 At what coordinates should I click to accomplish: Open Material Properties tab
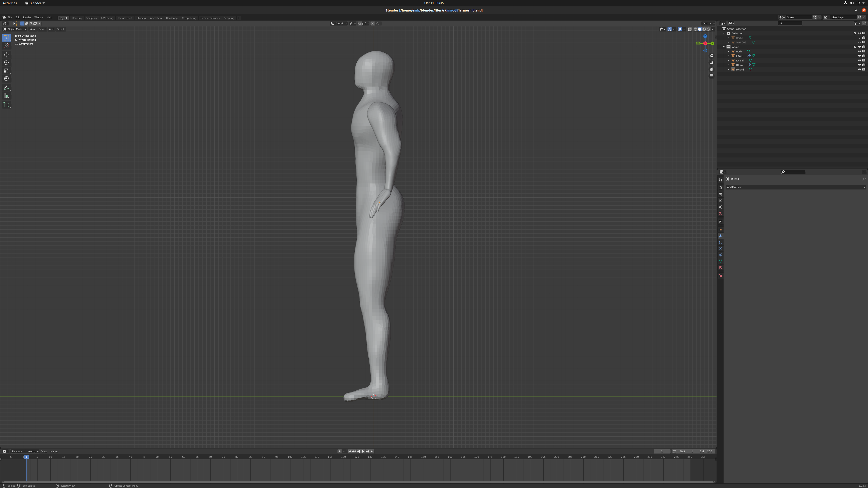click(x=720, y=268)
